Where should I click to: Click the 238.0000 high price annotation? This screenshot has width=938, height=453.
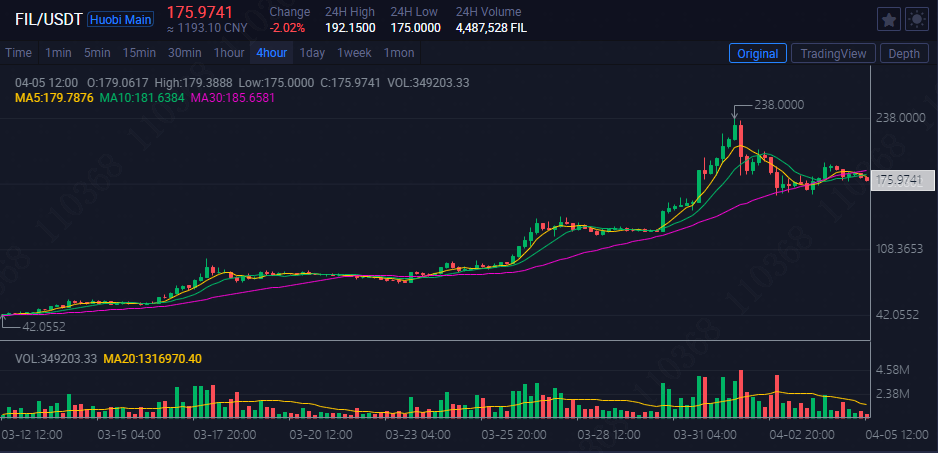778,105
